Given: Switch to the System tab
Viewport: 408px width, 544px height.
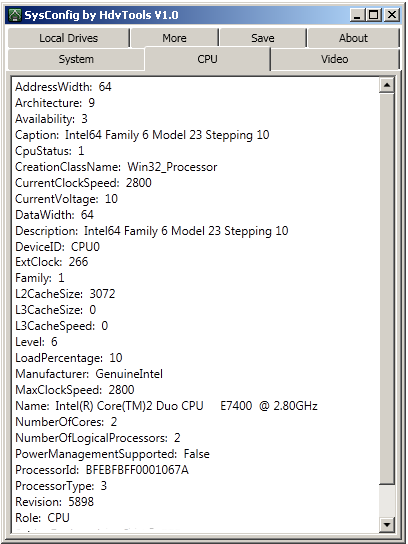Looking at the screenshot, I should pyautogui.click(x=76, y=59).
